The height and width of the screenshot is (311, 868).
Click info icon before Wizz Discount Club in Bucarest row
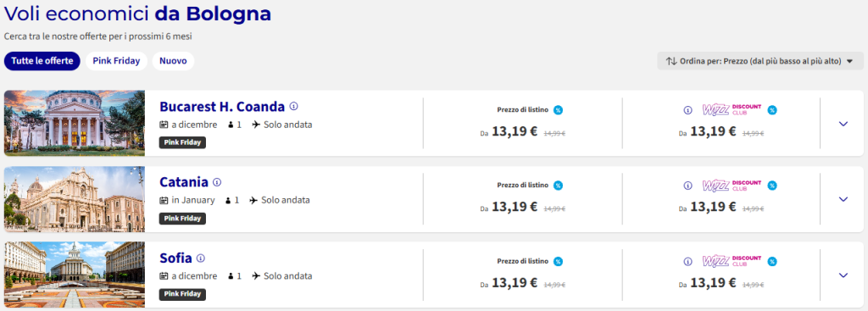688,110
